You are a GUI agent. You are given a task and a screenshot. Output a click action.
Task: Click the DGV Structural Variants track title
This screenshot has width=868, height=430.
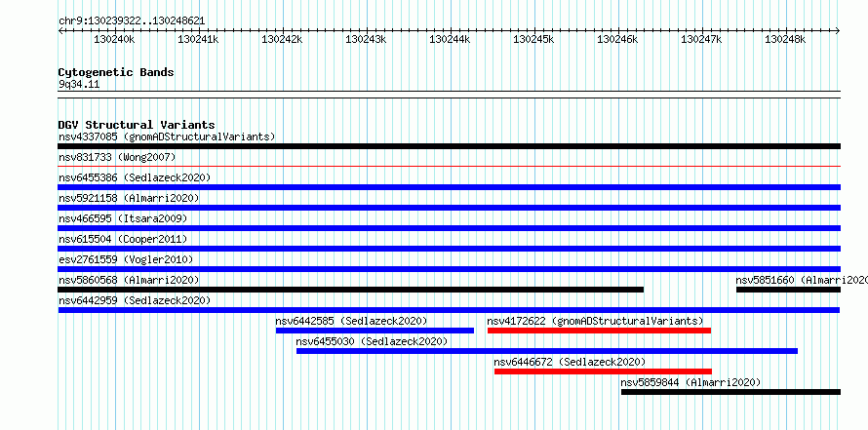click(137, 125)
